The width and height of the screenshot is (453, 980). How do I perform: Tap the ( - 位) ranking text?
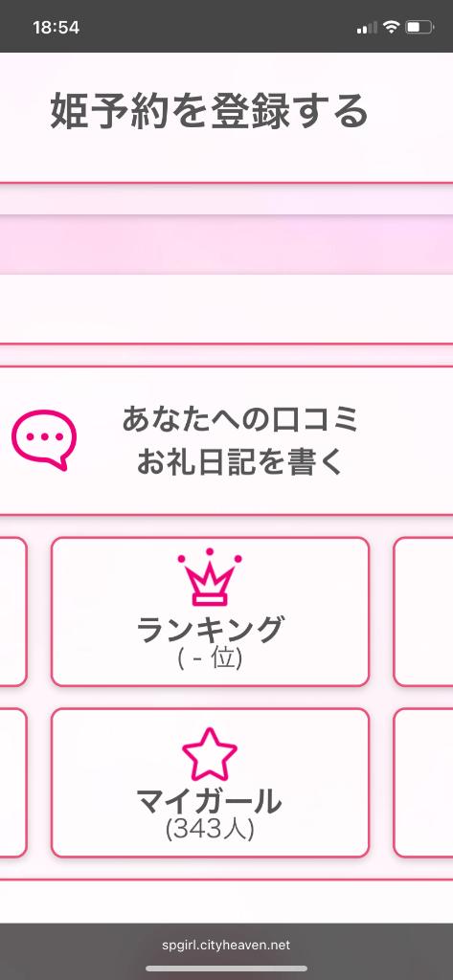click(x=210, y=659)
